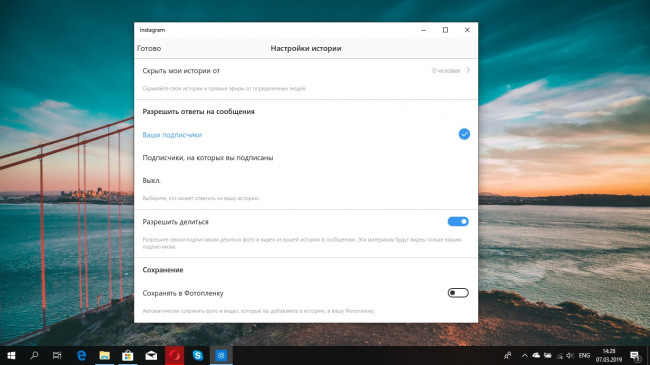Disable the 'Разрешить делиться' switch
The width and height of the screenshot is (650, 365).
[x=458, y=221]
